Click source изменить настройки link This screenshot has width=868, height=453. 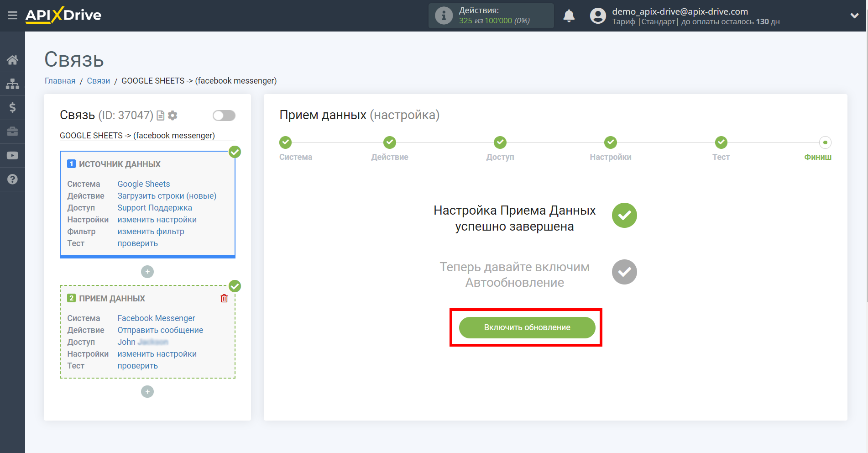tap(157, 220)
